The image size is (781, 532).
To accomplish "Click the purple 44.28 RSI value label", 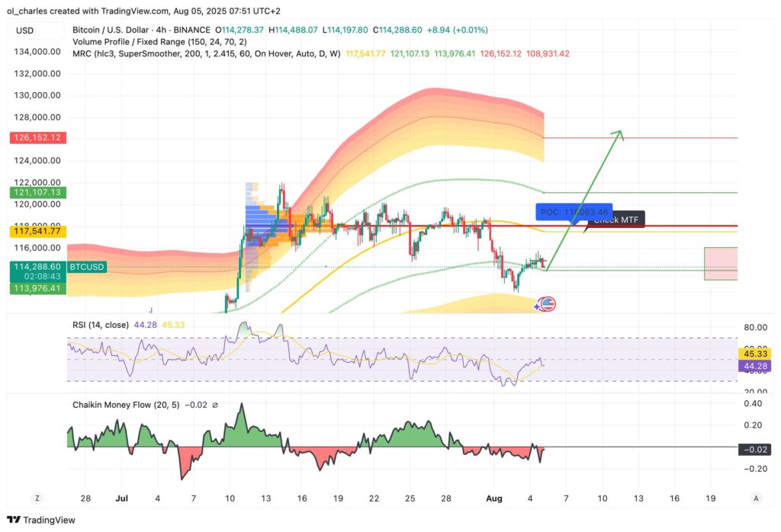I will click(x=754, y=366).
